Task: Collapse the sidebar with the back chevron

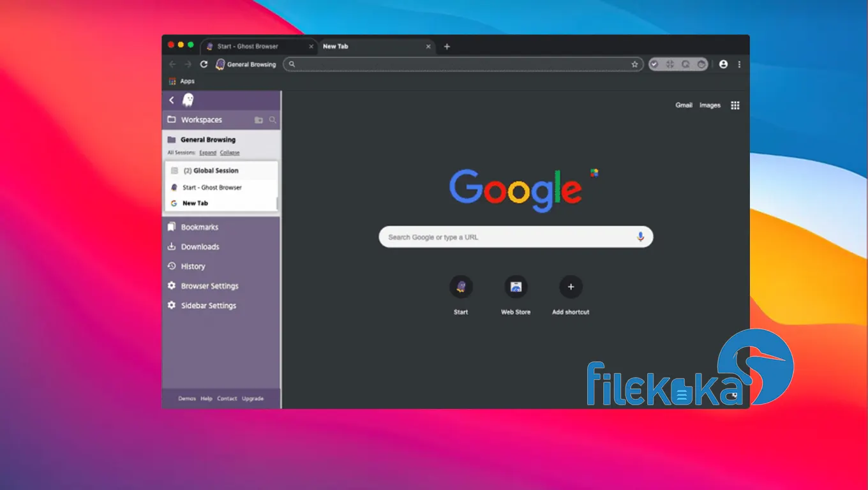Action: coord(171,100)
